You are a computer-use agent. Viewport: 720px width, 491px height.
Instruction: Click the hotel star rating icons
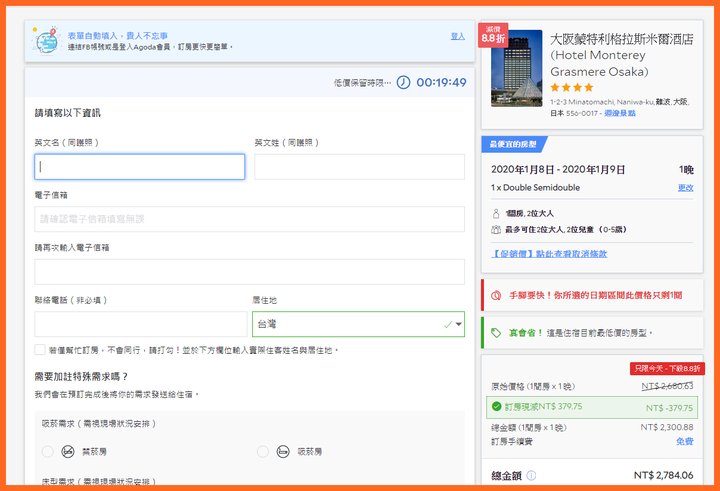[572, 87]
